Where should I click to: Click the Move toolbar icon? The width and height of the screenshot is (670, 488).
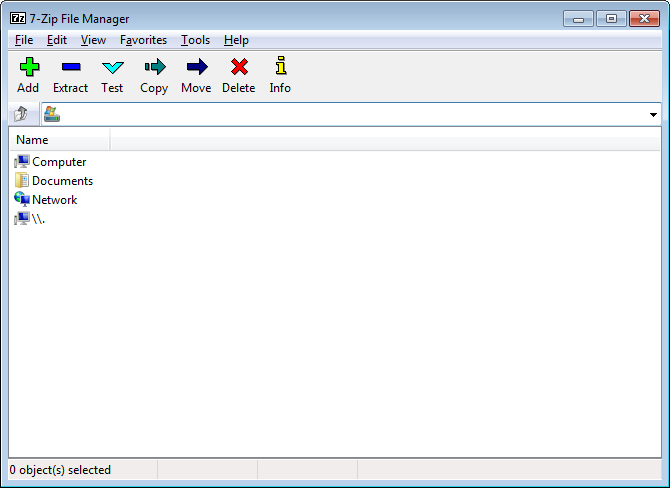196,68
